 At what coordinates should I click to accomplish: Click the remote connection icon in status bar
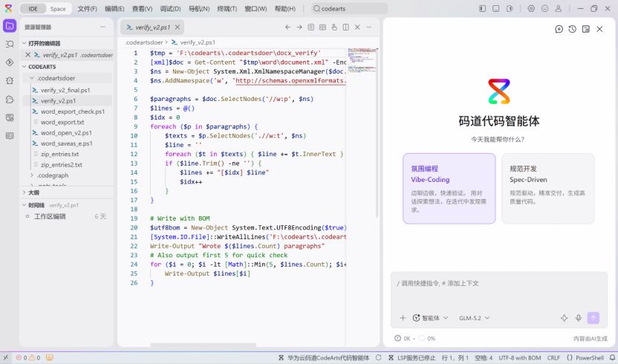(x=6, y=358)
